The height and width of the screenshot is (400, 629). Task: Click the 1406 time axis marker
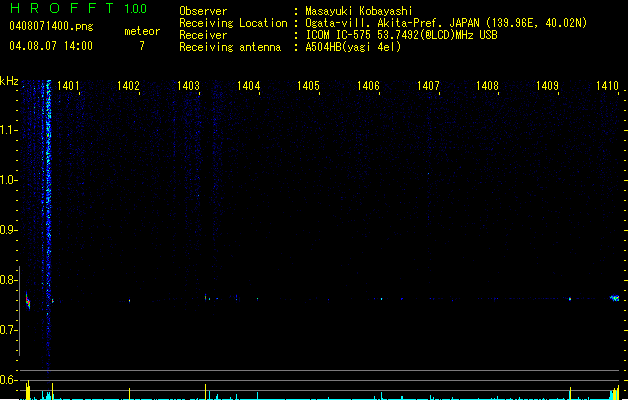coord(368,86)
